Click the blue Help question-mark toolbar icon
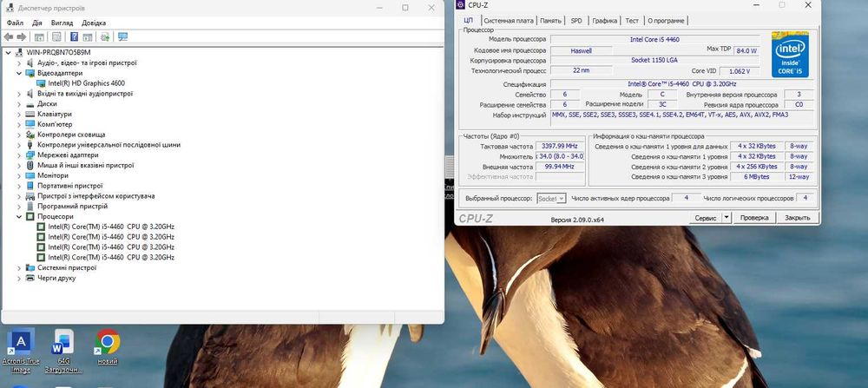The height and width of the screenshot is (388, 868). pyautogui.click(x=74, y=37)
